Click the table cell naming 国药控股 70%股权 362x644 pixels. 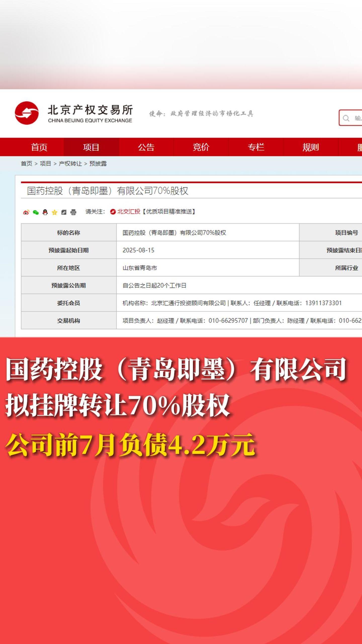[x=208, y=233]
